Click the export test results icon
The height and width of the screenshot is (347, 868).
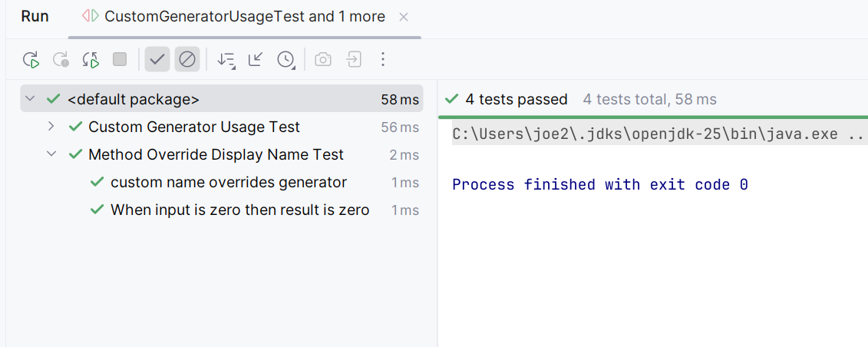pyautogui.click(x=354, y=59)
